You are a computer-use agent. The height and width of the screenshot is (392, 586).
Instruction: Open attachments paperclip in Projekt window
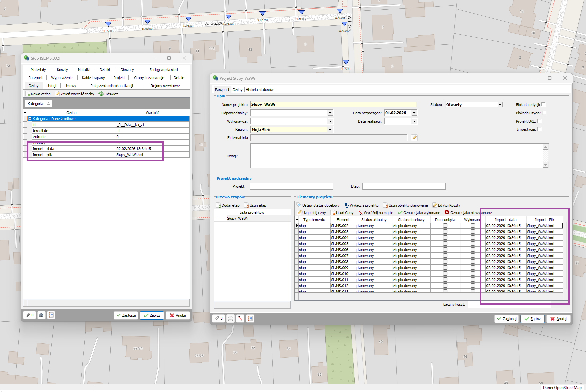point(219,318)
